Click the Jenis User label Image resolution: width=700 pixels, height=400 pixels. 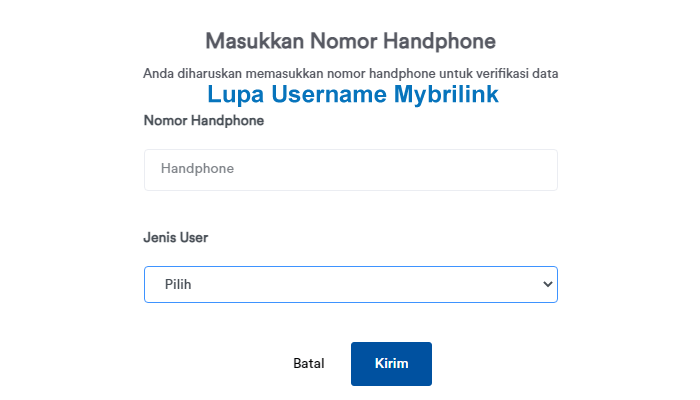pos(176,238)
